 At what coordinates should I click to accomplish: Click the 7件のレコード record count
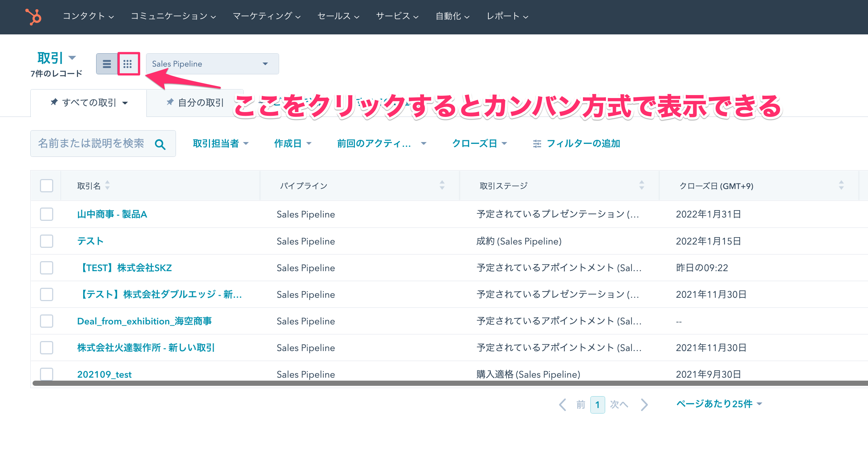point(56,74)
